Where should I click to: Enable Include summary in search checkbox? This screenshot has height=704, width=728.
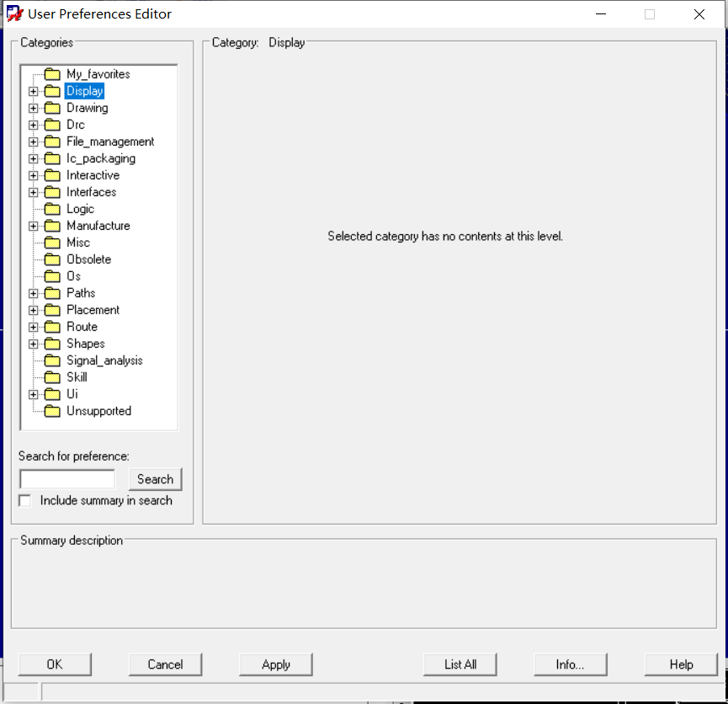(x=25, y=501)
